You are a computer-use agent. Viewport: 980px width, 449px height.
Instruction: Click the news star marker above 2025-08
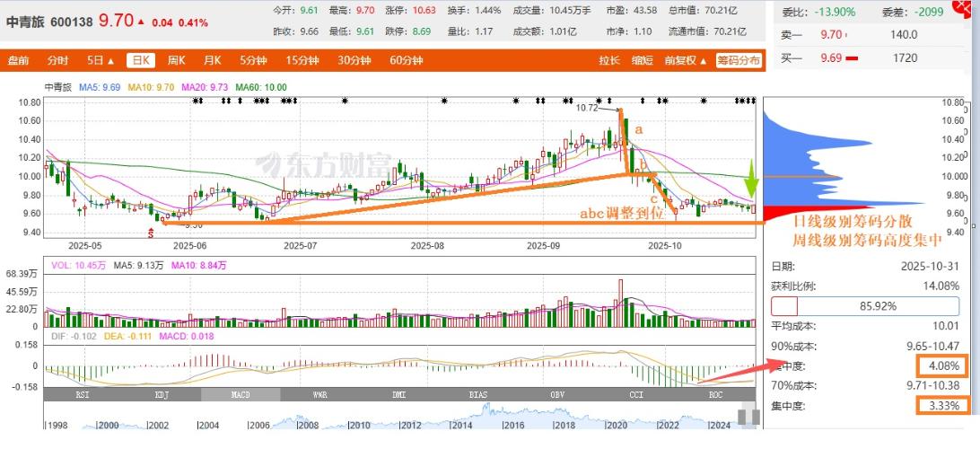[444, 100]
